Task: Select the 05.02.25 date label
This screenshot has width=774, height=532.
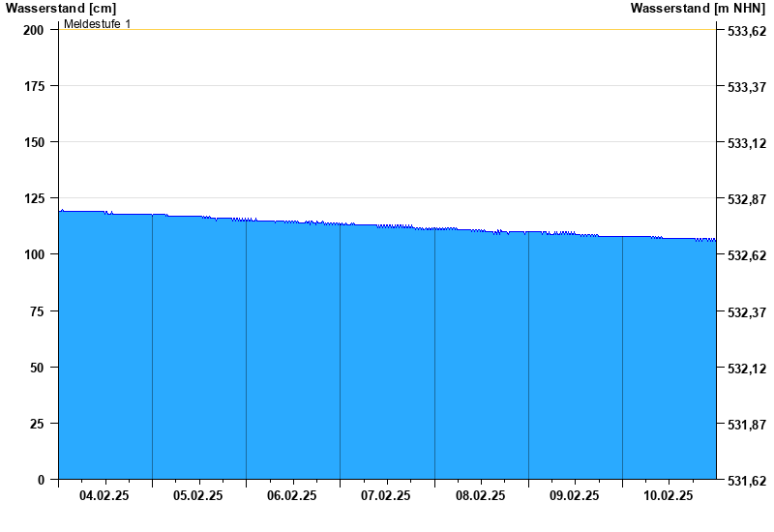Action: pos(198,495)
